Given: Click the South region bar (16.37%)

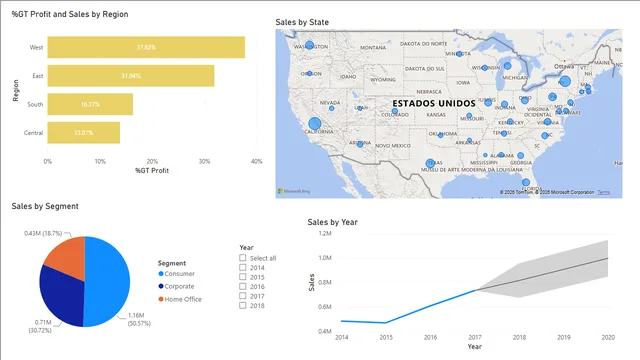Looking at the screenshot, I should coord(90,104).
